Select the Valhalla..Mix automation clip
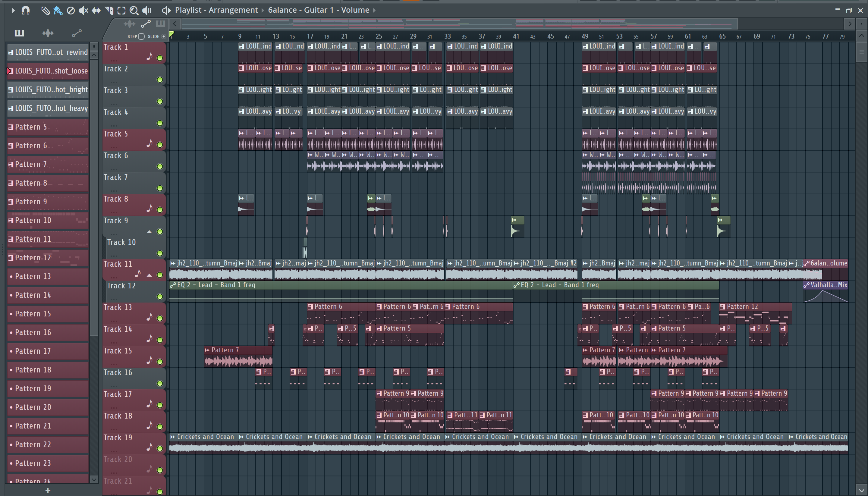 point(826,292)
